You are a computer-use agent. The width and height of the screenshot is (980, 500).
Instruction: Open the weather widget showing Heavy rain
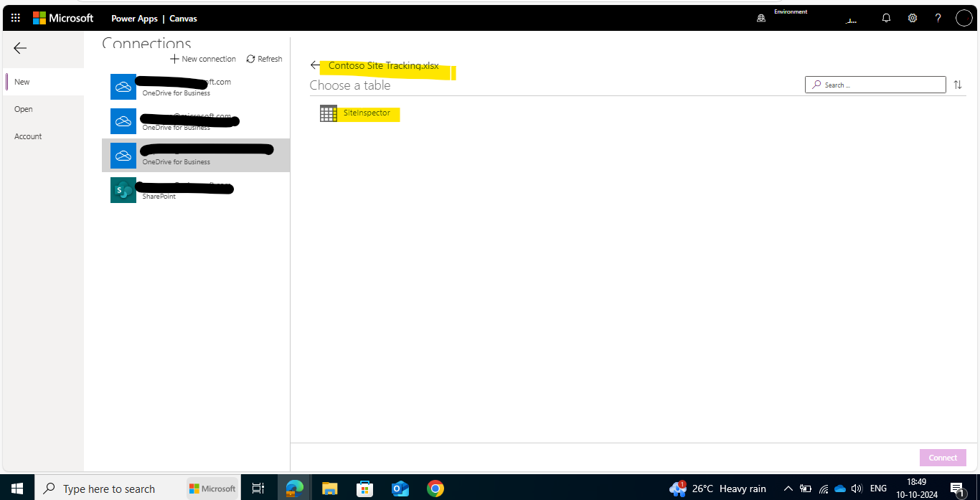[717, 489]
